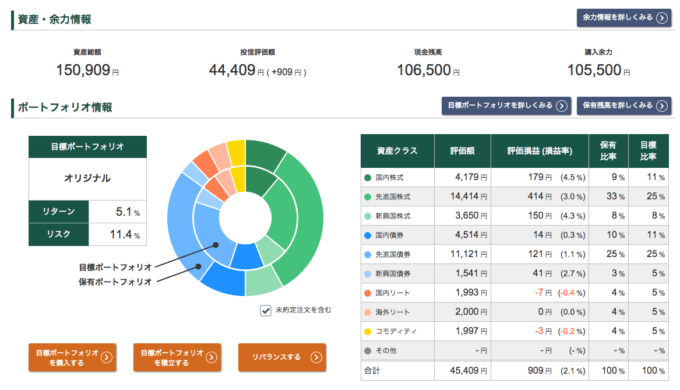
Task: Click the その他 row label
Action: [x=386, y=351]
